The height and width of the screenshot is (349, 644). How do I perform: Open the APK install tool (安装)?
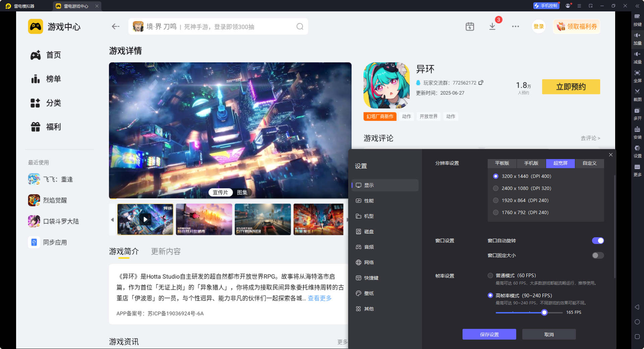click(x=638, y=133)
